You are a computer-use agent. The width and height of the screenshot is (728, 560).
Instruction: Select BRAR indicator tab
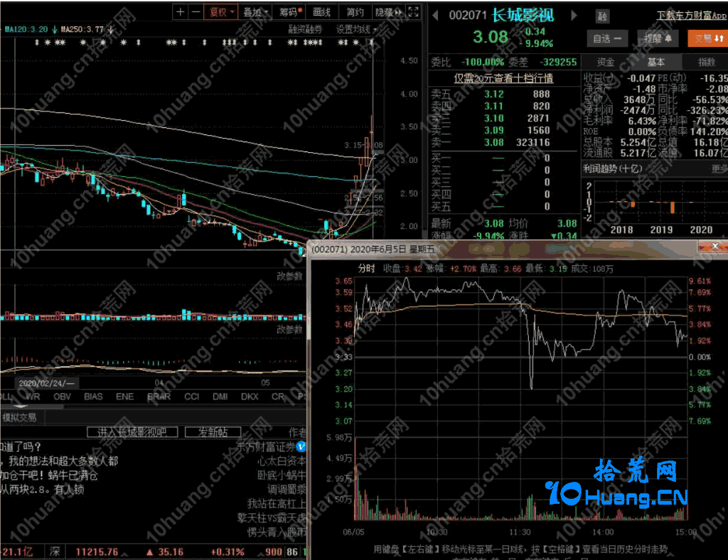(159, 397)
